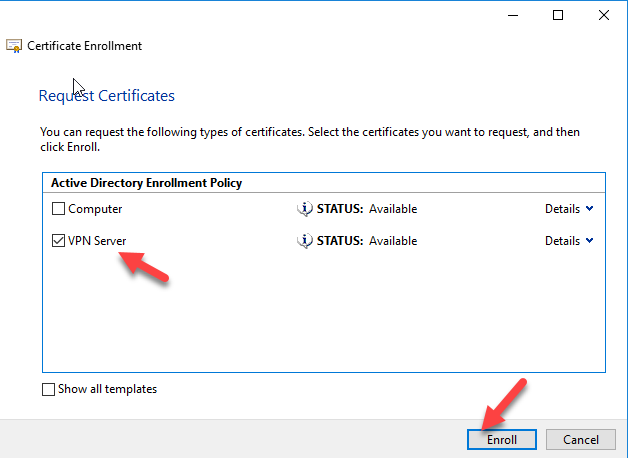The height and width of the screenshot is (458, 629).
Task: Click the Available status text for Computer
Action: [x=393, y=209]
